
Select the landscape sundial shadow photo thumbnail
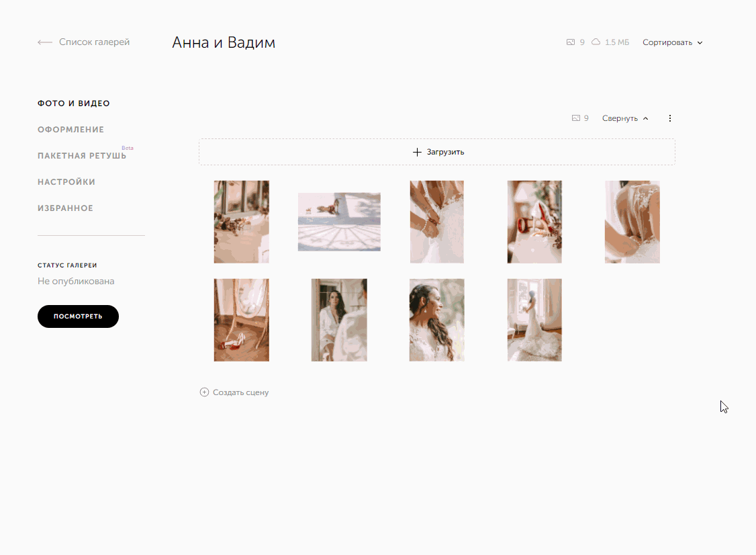339,222
